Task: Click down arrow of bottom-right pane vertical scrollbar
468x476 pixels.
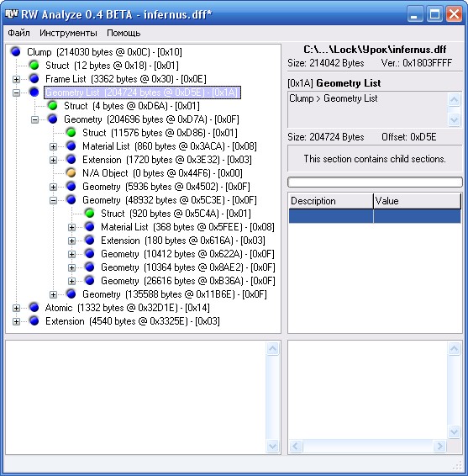Action: [x=454, y=431]
